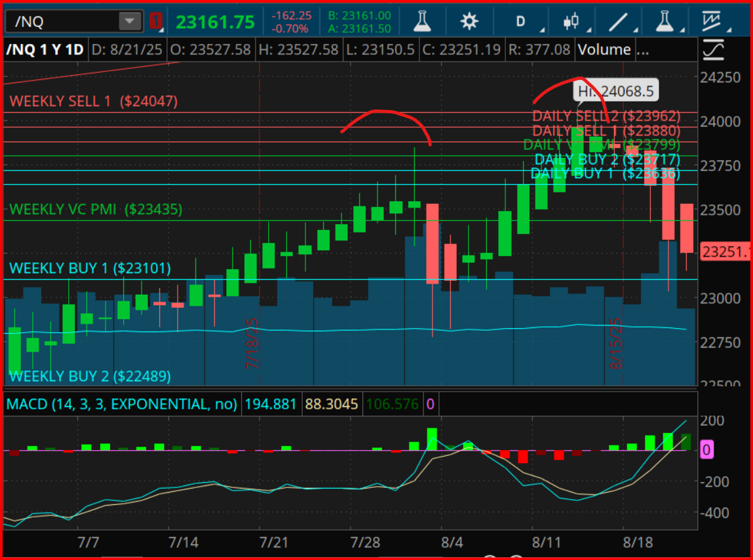Click the C: 23251.19 close value
This screenshot has width=753, height=560.
coord(462,49)
